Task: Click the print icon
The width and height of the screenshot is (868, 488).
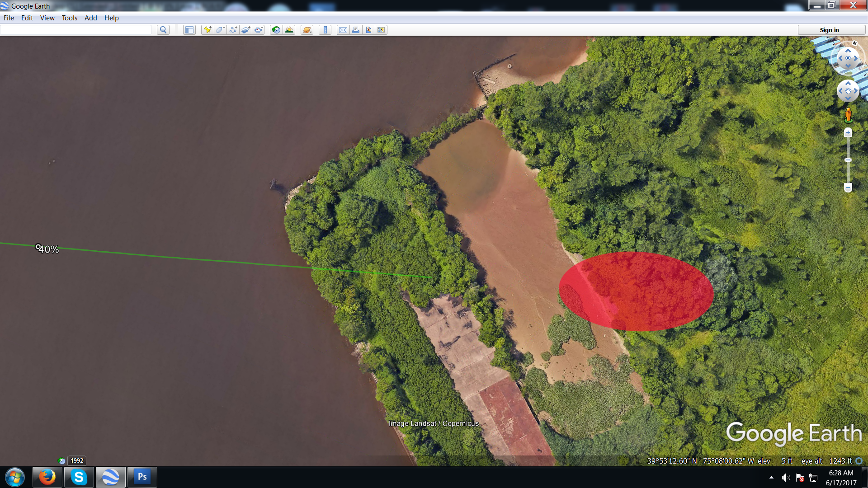Action: [356, 30]
